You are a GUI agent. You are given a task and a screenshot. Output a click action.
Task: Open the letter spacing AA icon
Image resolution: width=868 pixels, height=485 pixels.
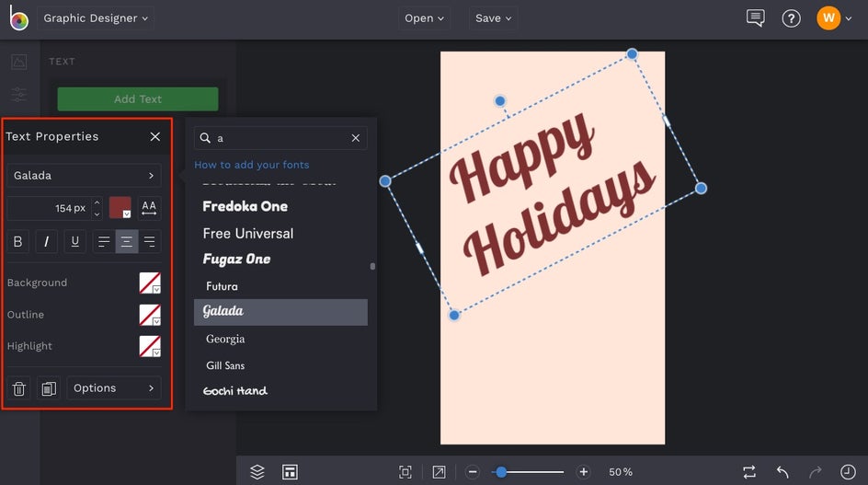click(149, 208)
